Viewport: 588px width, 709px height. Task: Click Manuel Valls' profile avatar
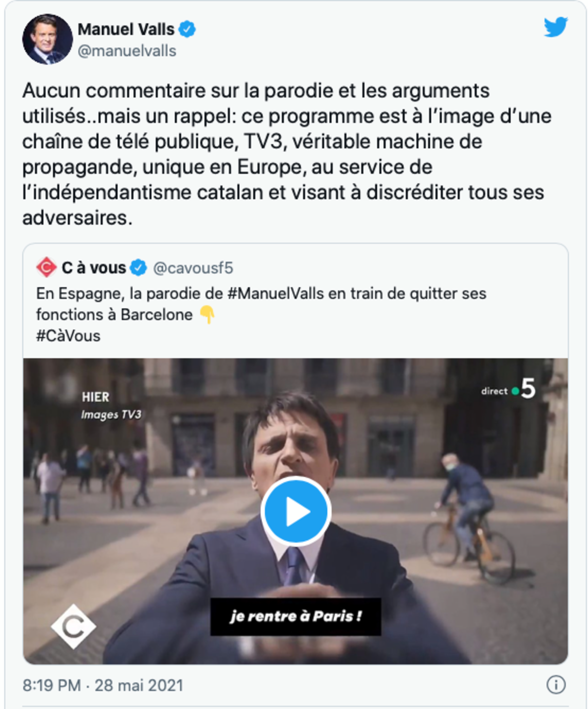[48, 39]
